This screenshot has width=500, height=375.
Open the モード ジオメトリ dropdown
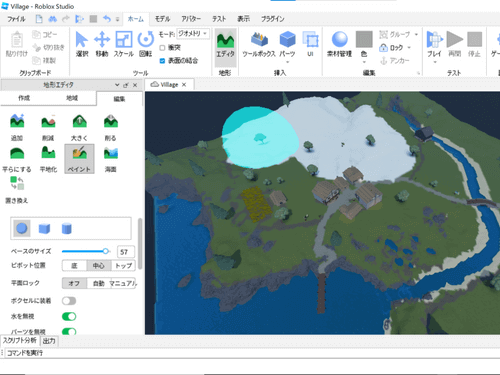tap(193, 33)
